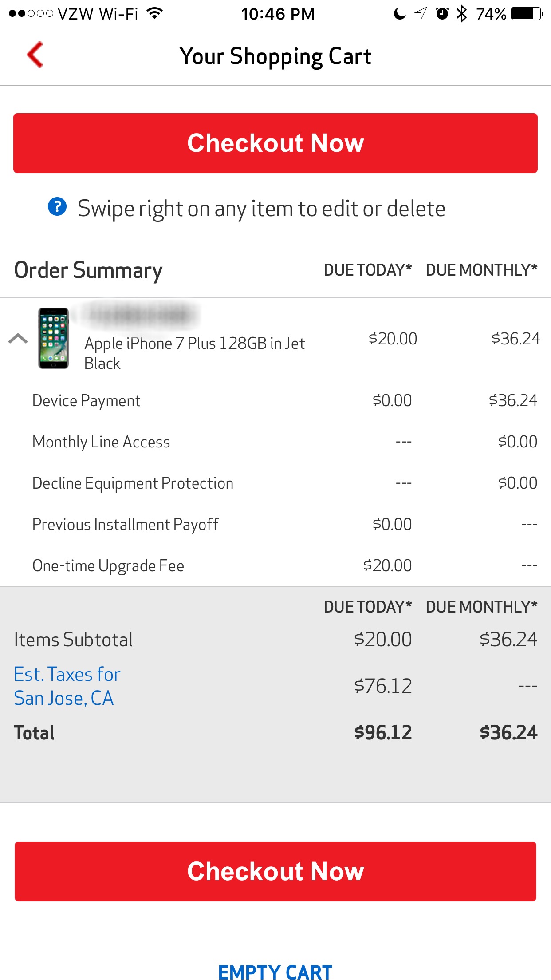
Task: Tap the Bluetooth status icon
Action: click(462, 14)
